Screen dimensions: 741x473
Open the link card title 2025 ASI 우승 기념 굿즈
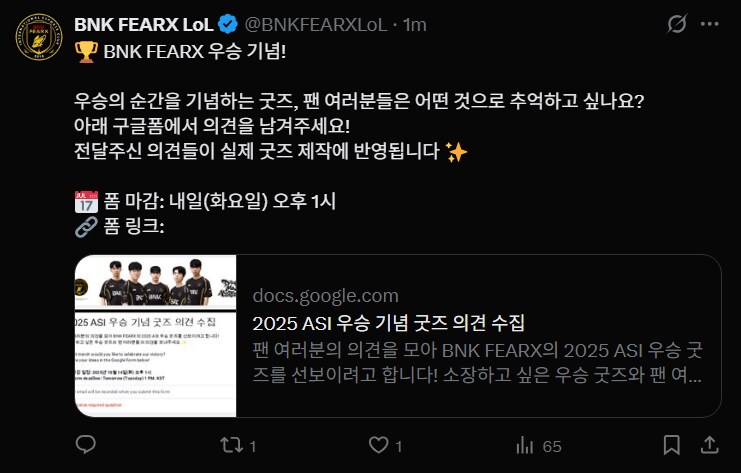click(388, 323)
